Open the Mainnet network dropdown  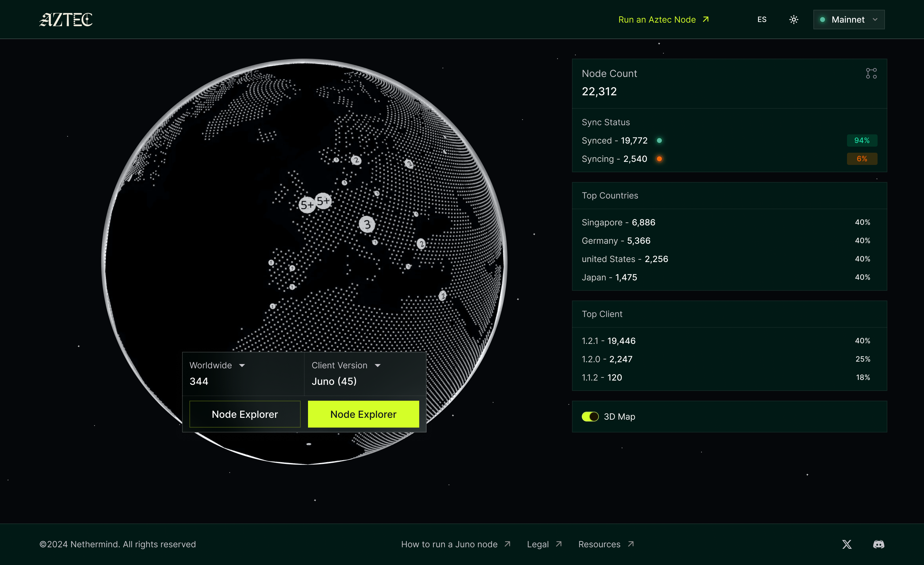[849, 20]
